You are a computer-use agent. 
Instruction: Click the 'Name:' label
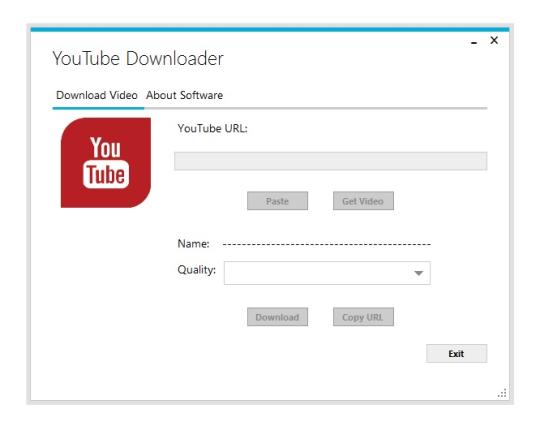click(x=193, y=244)
